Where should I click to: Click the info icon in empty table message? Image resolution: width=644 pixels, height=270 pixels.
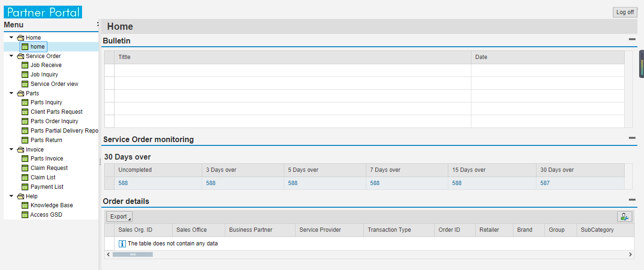point(122,244)
